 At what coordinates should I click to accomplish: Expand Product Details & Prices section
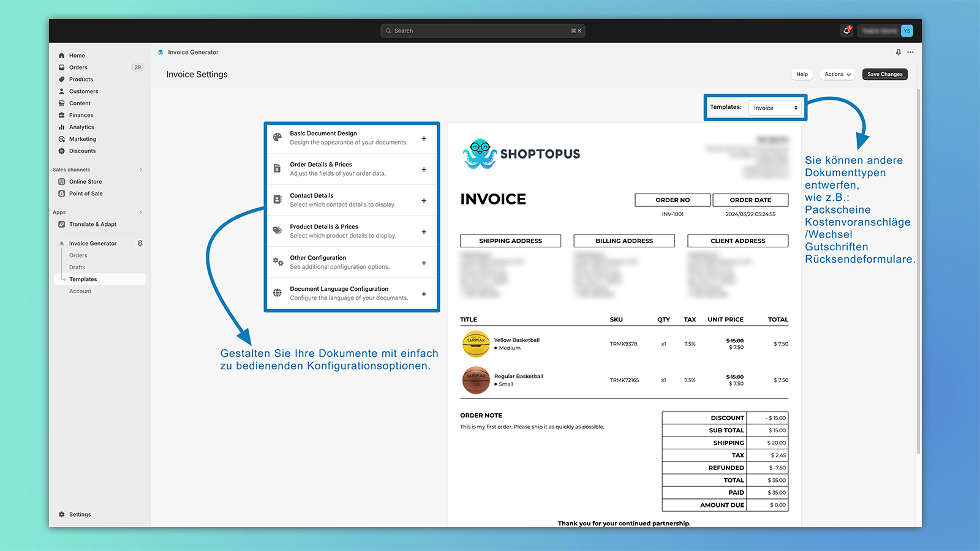point(424,232)
